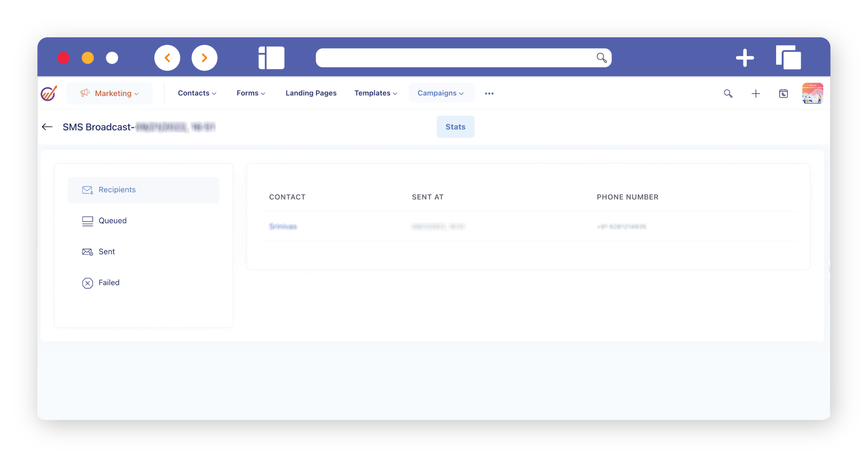Viewport: 868px width, 457px height.
Task: Click the browser forward navigation button
Action: pos(204,58)
